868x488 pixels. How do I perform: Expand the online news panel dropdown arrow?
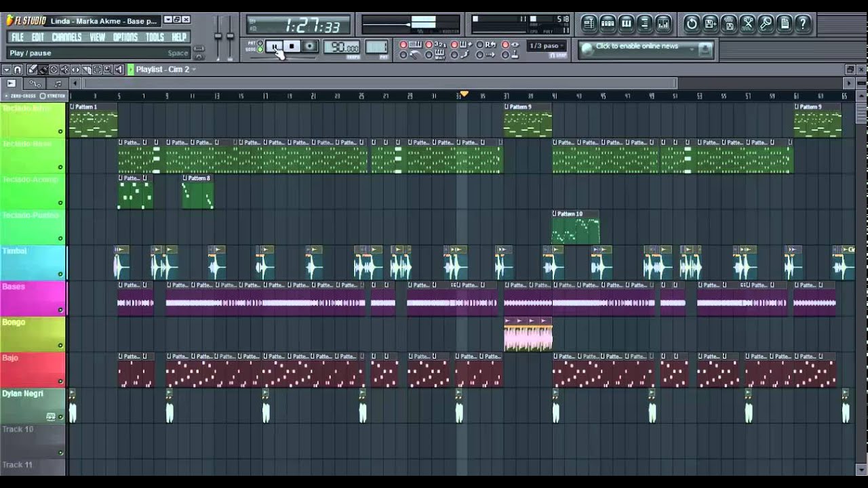point(692,49)
